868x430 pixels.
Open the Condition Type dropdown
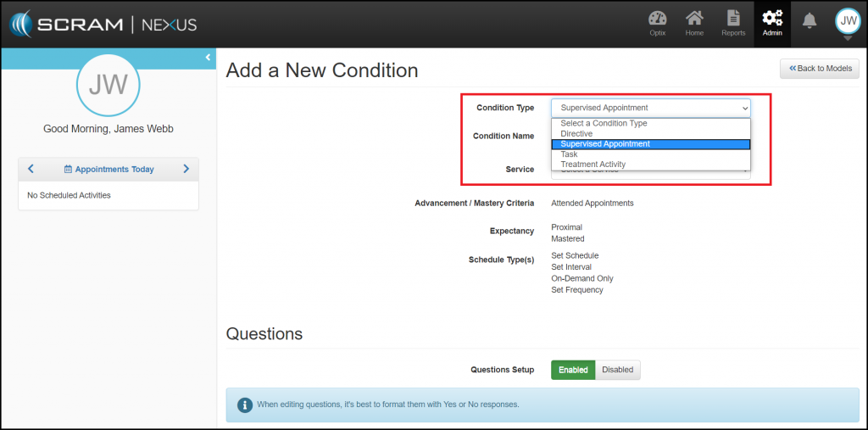651,108
